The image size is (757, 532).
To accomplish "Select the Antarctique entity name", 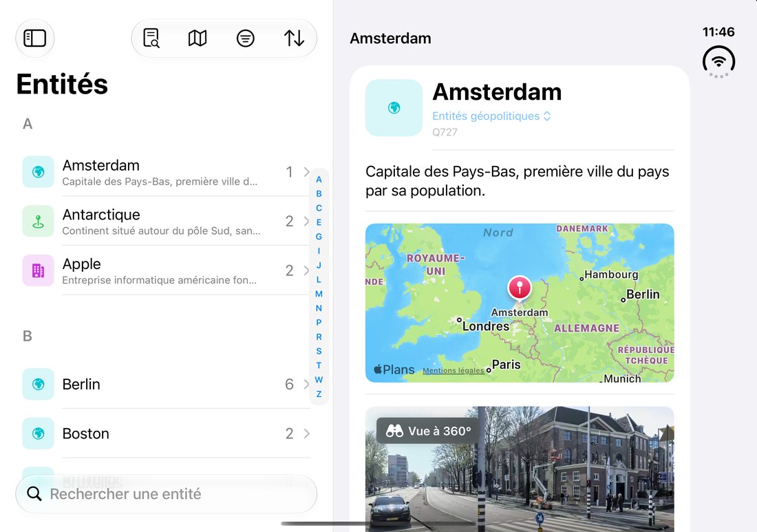I will coord(101,214).
